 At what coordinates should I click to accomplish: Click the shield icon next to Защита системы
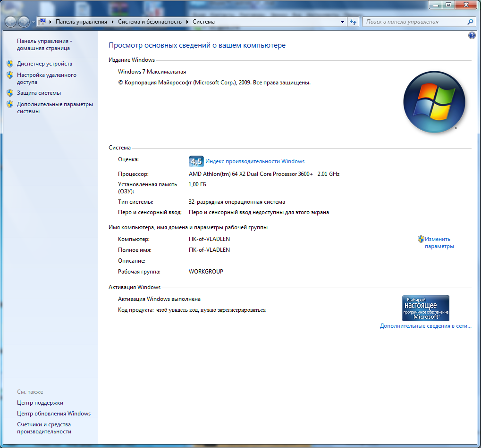(x=10, y=93)
